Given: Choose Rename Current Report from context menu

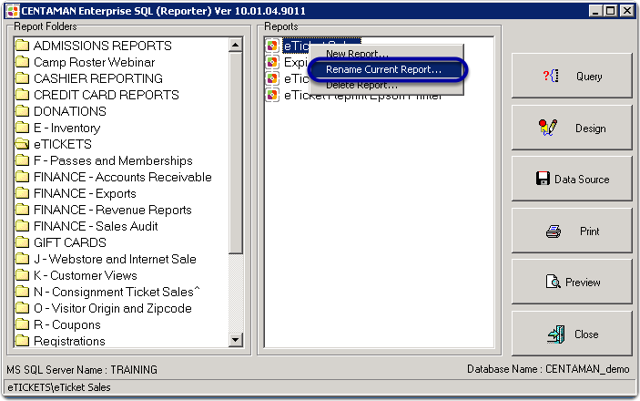Looking at the screenshot, I should tap(384, 70).
